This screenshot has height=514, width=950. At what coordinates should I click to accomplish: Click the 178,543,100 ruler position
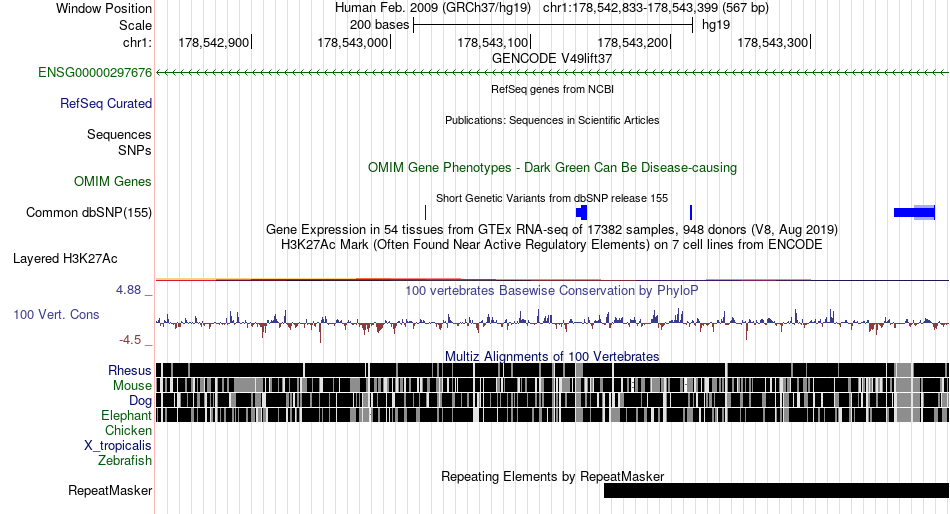(493, 42)
